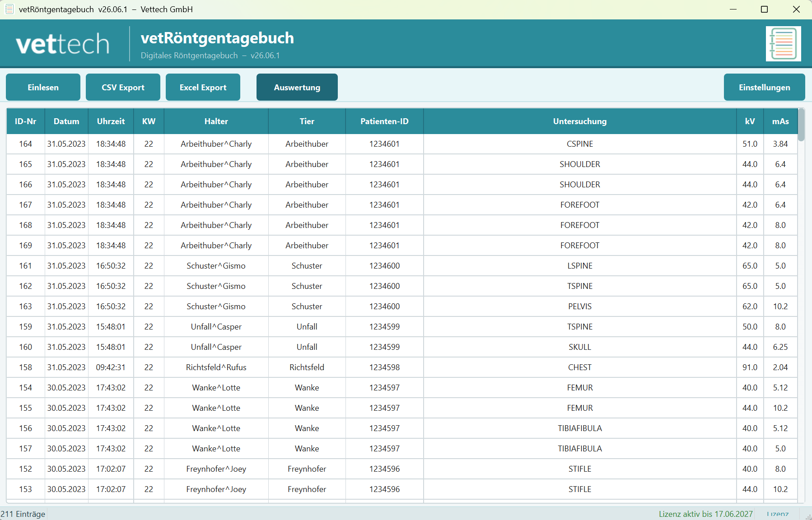Click ID 168 in the table

tap(26, 225)
